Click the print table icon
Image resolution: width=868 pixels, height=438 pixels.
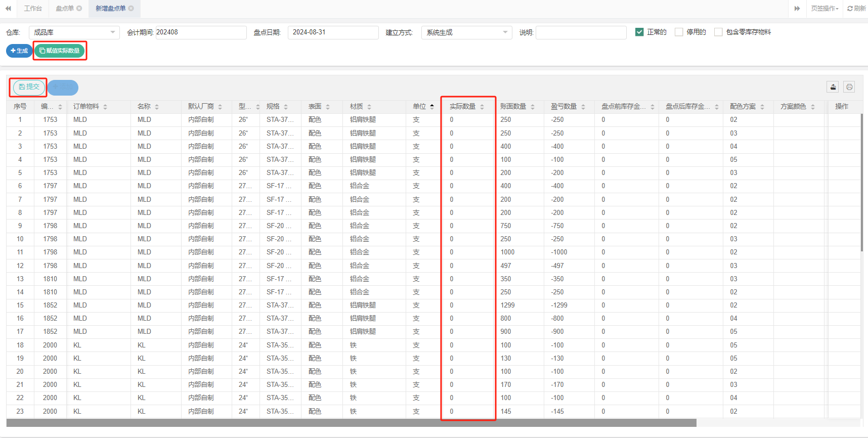pos(849,87)
